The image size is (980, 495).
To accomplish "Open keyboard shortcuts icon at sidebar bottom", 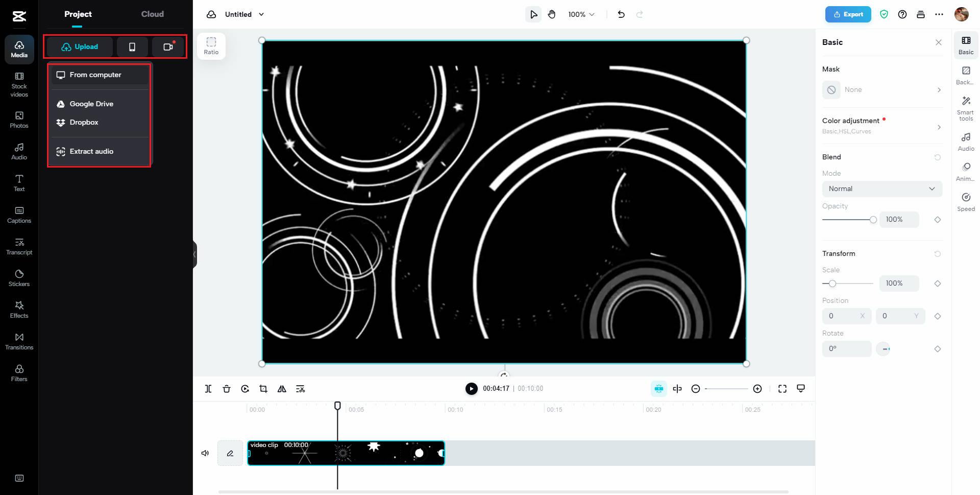I will coord(19,478).
